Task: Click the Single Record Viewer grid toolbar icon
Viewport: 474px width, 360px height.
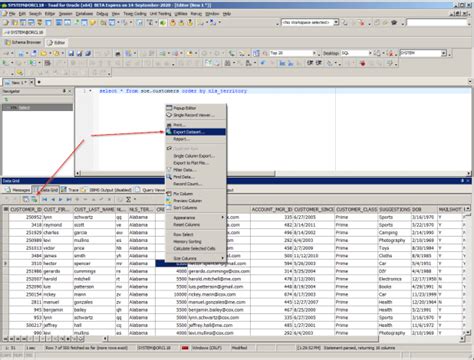Action: pyautogui.click(x=26, y=199)
